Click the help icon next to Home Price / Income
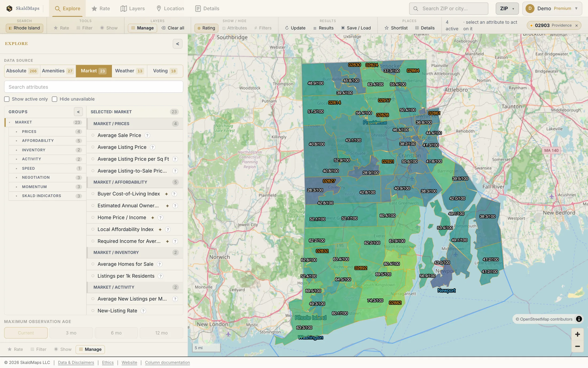588x368 pixels. (x=160, y=218)
